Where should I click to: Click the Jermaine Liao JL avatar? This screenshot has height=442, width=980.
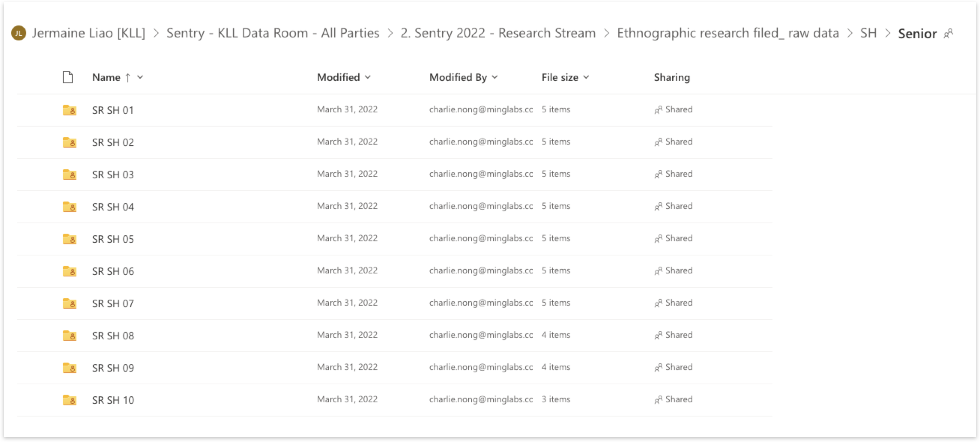pyautogui.click(x=19, y=33)
